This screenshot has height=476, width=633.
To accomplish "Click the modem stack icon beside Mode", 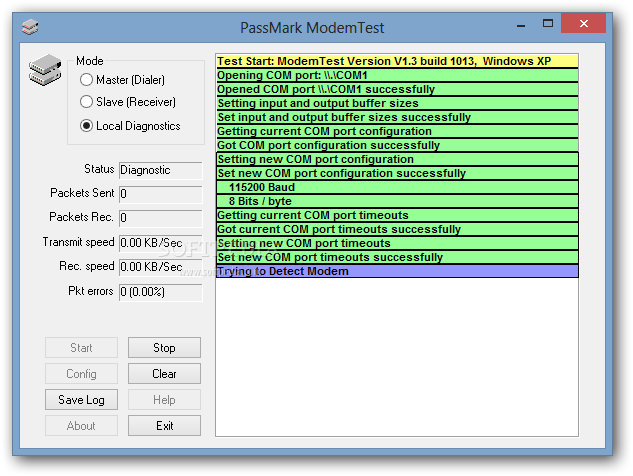I will click(x=45, y=70).
